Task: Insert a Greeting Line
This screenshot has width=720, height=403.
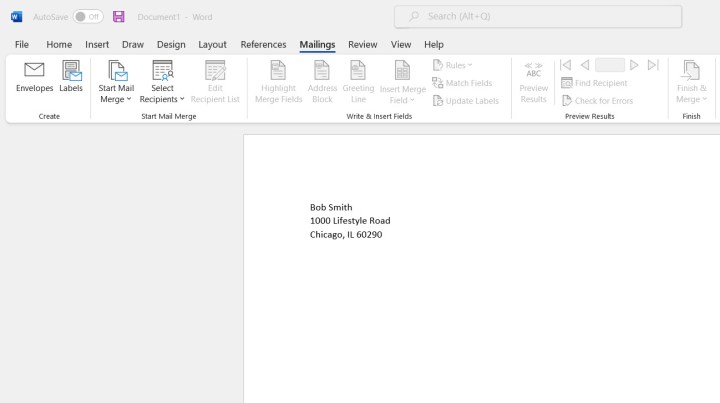Action: [358, 72]
